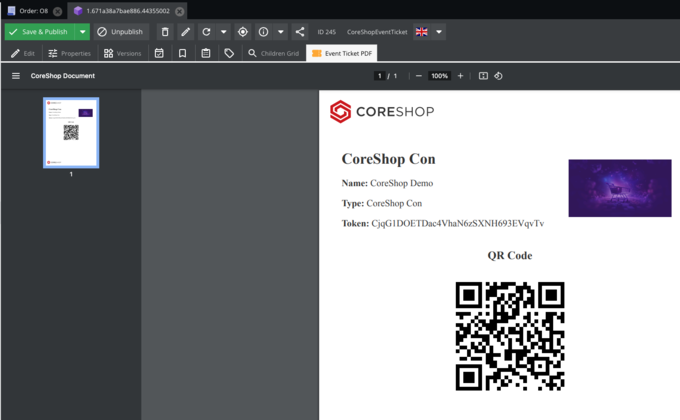Click the QR code image
This screenshot has height=420, width=680.
tap(510, 336)
